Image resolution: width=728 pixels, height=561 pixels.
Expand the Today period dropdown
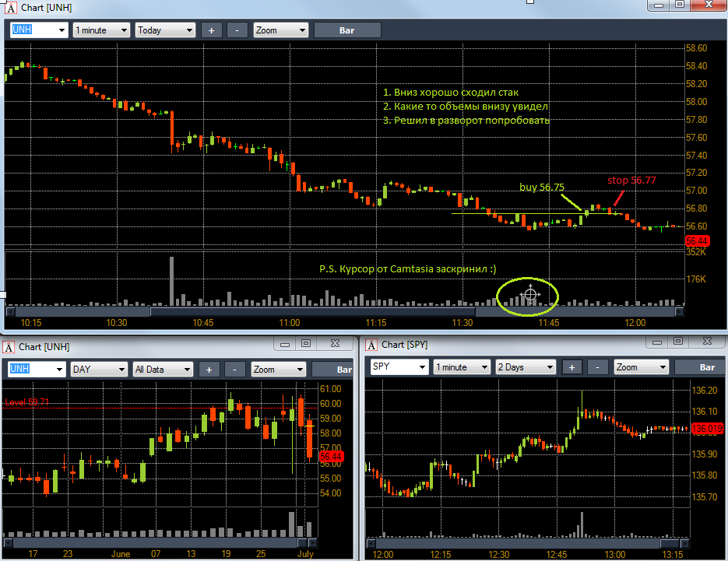(x=165, y=30)
